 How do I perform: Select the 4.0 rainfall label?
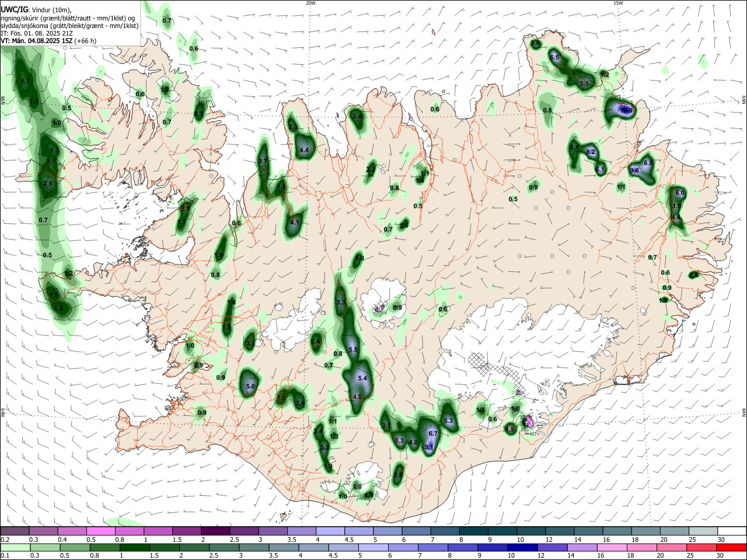point(414,442)
